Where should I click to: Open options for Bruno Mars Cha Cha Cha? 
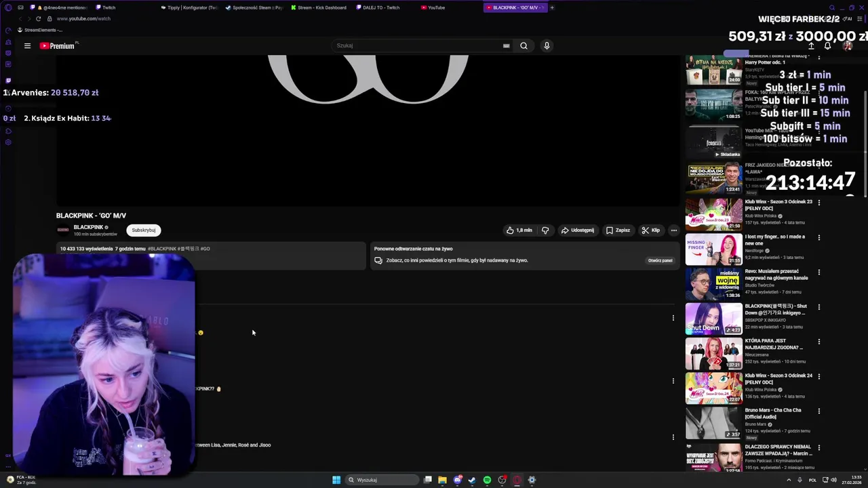click(x=819, y=411)
